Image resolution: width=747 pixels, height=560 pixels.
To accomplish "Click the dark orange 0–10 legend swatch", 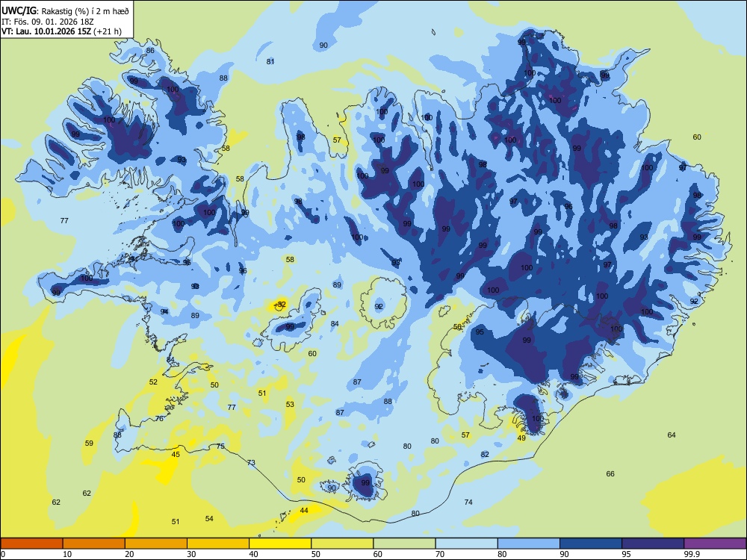I will 31,544.
